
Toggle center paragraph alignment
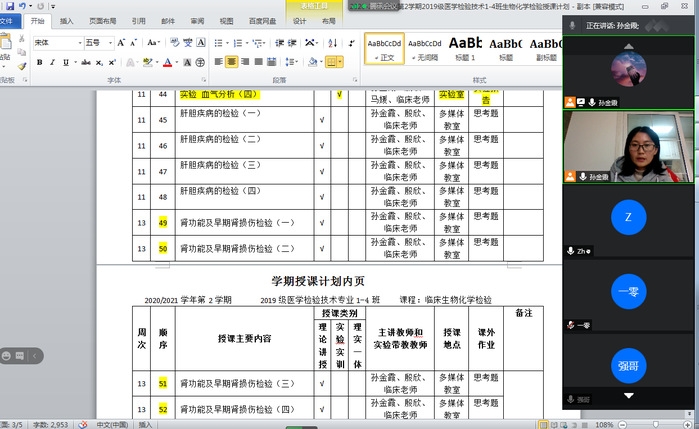[x=232, y=62]
